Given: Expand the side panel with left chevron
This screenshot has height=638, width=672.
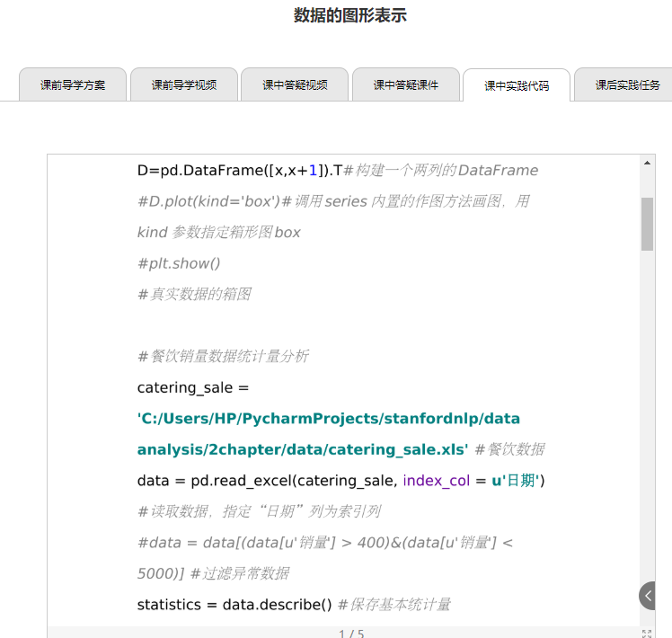Looking at the screenshot, I should click(649, 595).
